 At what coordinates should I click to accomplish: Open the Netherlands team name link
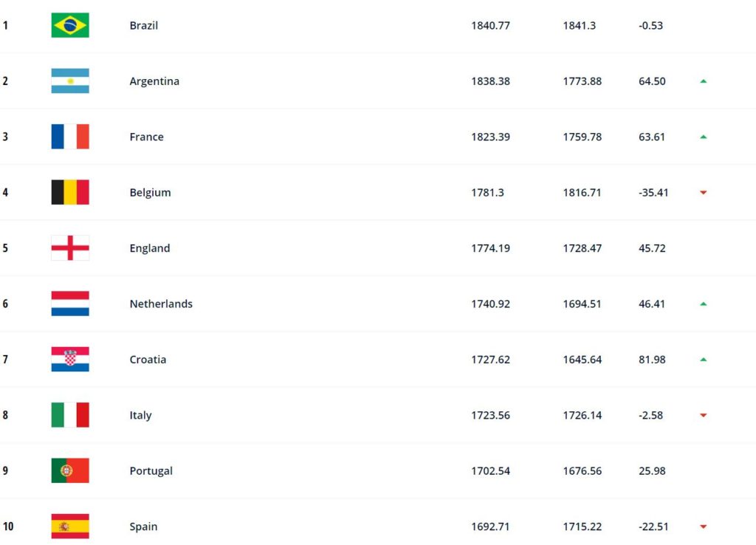[x=161, y=304]
